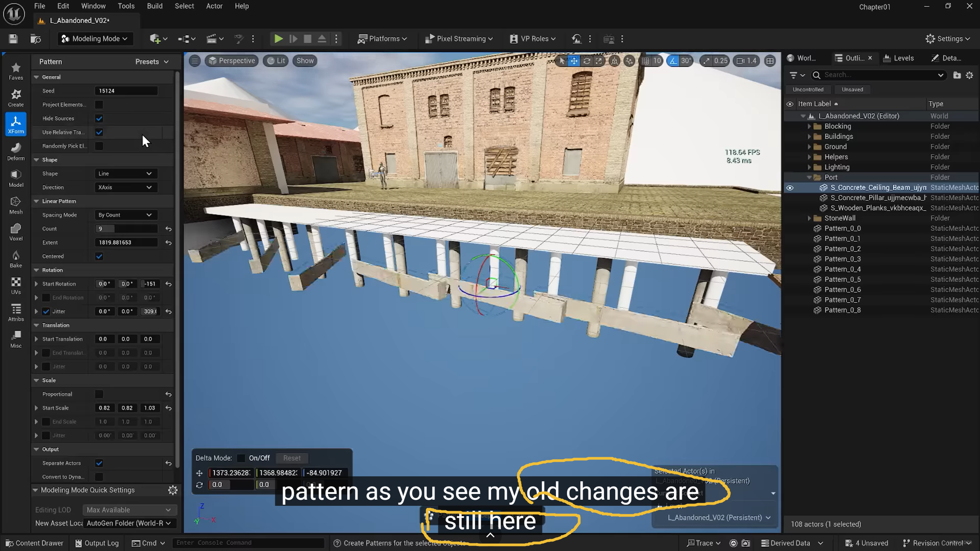Select rotate transform gizmo tool
The height and width of the screenshot is (551, 980).
tap(586, 60)
